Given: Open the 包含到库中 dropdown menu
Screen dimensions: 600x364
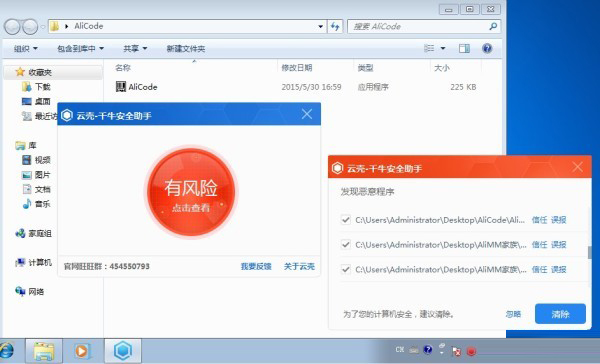Looking at the screenshot, I should pos(80,49).
